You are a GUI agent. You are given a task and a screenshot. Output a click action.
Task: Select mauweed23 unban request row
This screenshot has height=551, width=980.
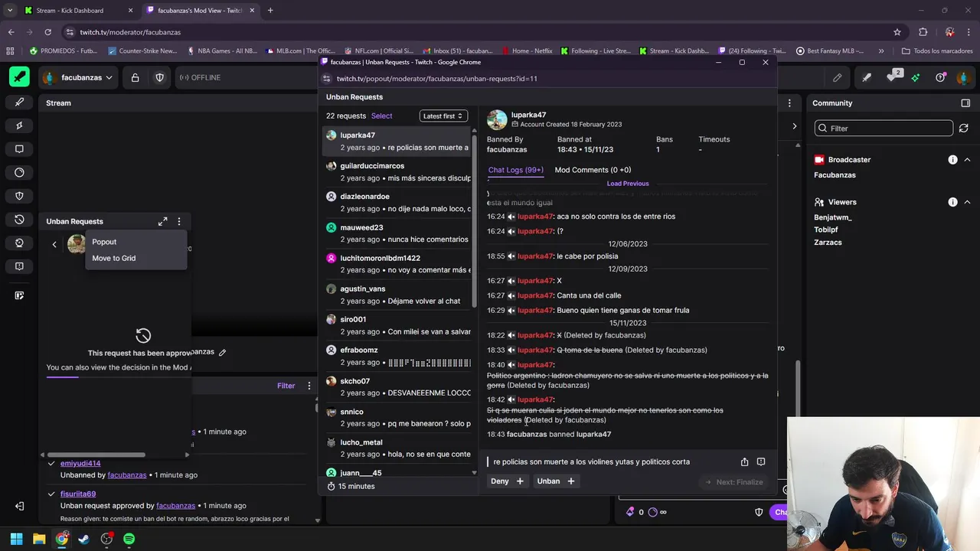click(397, 233)
